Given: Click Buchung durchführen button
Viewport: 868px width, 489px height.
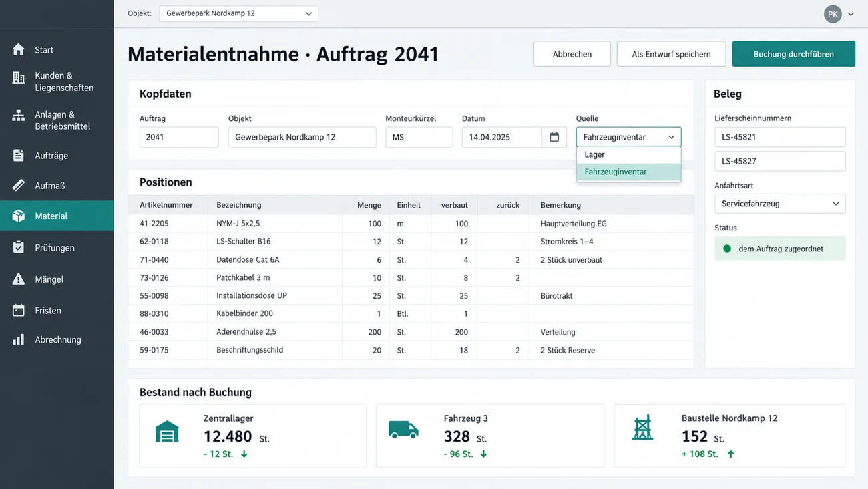Looking at the screenshot, I should tap(793, 54).
